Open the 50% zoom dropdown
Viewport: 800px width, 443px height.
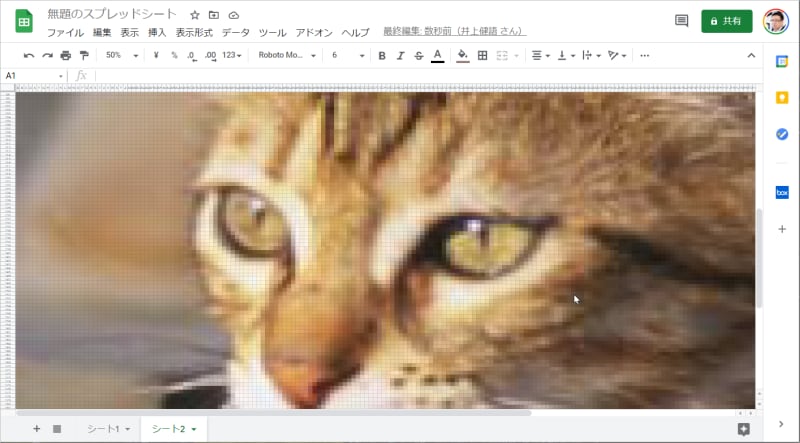pyautogui.click(x=122, y=55)
